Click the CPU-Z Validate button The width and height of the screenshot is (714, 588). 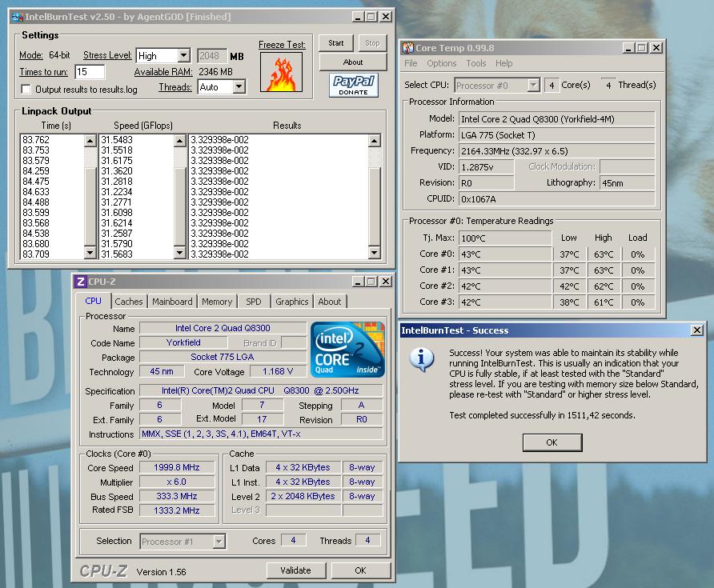[295, 570]
